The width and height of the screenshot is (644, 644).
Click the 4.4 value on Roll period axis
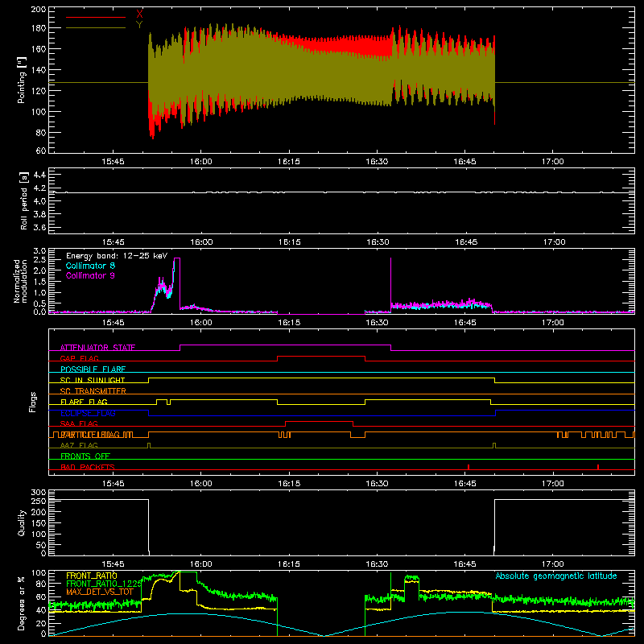coord(39,175)
